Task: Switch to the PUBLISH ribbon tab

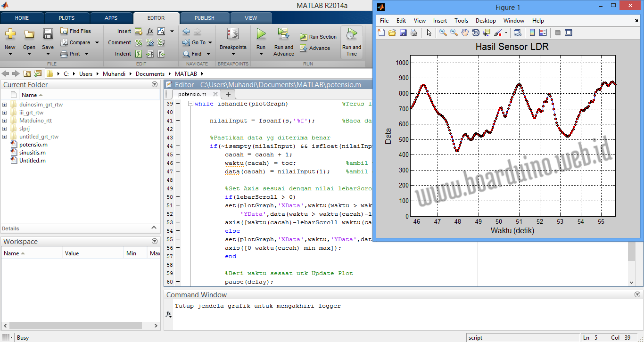Action: [x=205, y=18]
